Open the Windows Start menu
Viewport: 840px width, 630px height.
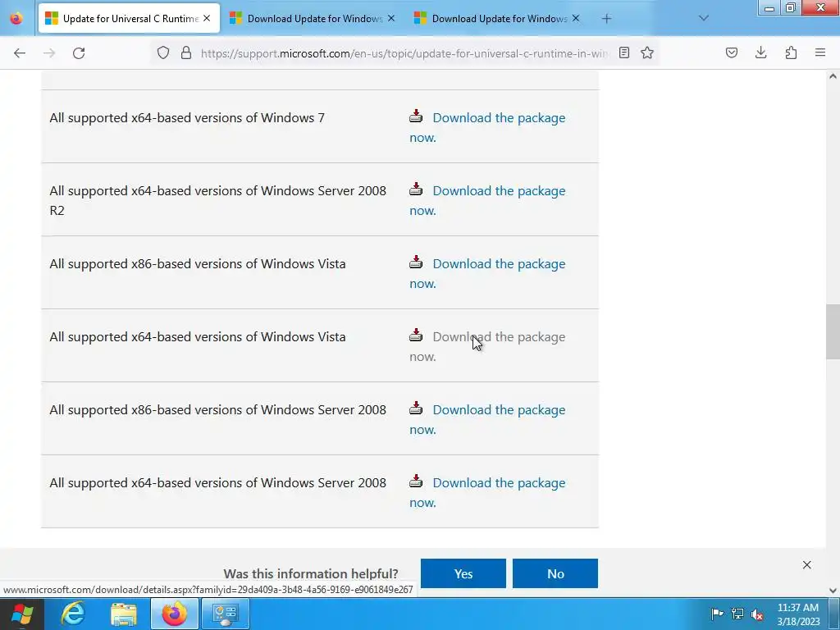22,614
